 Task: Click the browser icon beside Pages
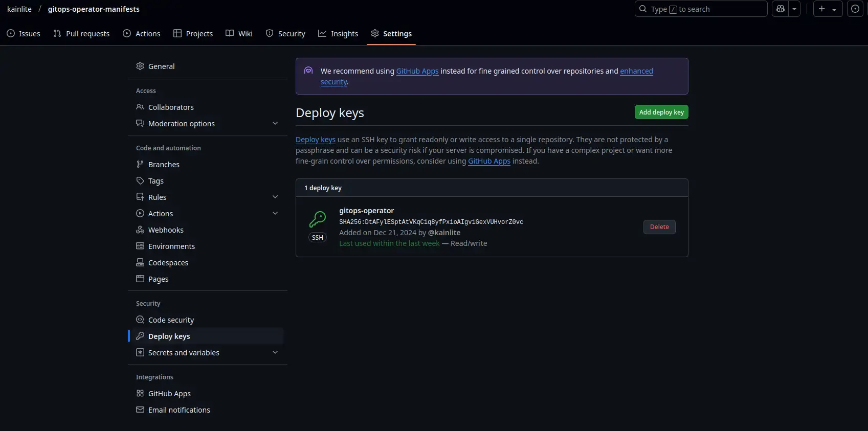pos(140,279)
